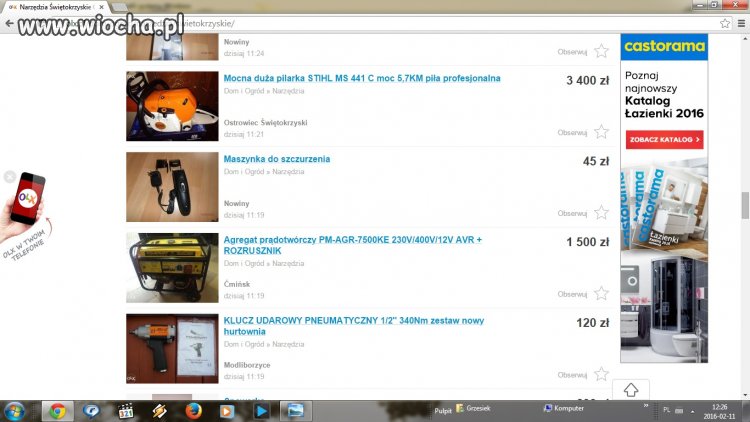750x422 pixels.
Task: Bookmark page with address bar star
Action: 725,23
